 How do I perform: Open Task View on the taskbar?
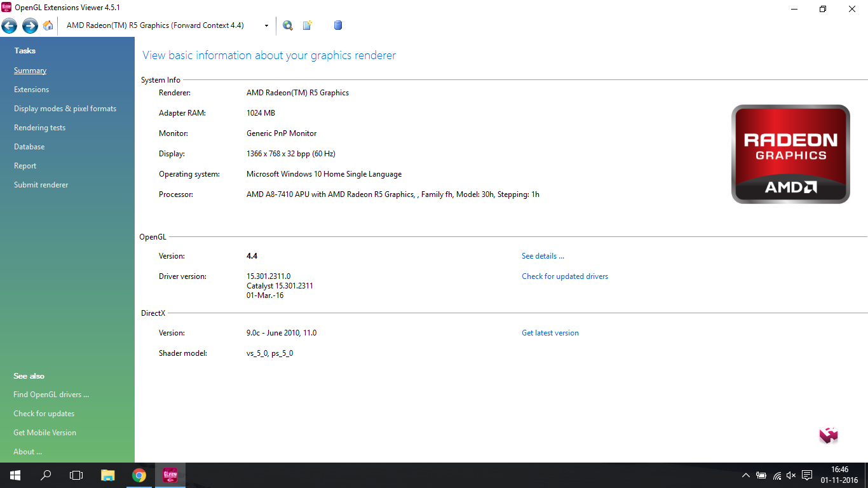pos(76,475)
